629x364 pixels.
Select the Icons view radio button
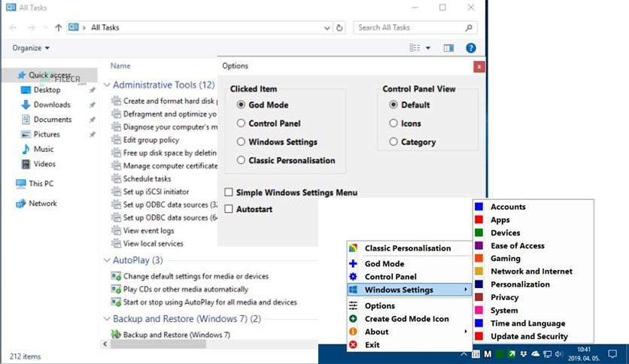point(394,123)
